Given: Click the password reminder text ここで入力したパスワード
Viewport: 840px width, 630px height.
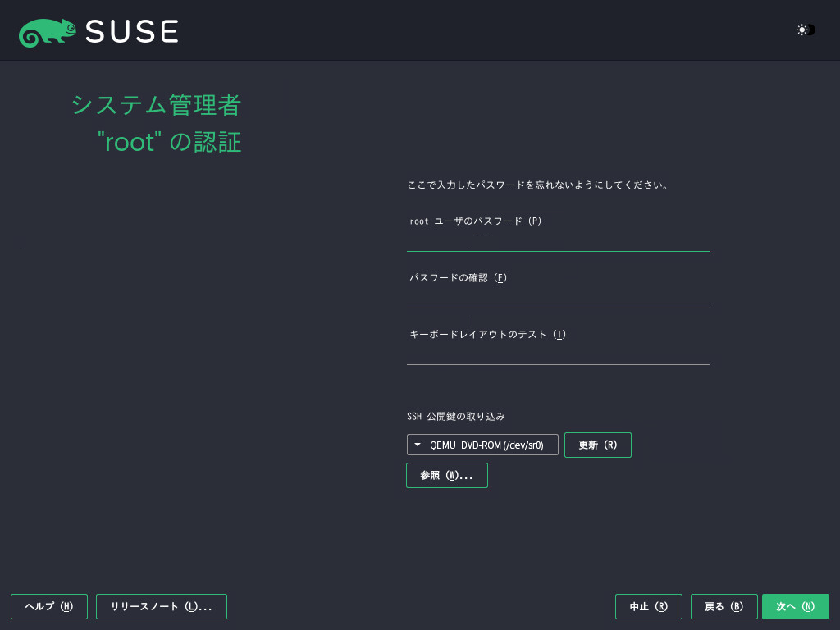Looking at the screenshot, I should click(x=538, y=185).
